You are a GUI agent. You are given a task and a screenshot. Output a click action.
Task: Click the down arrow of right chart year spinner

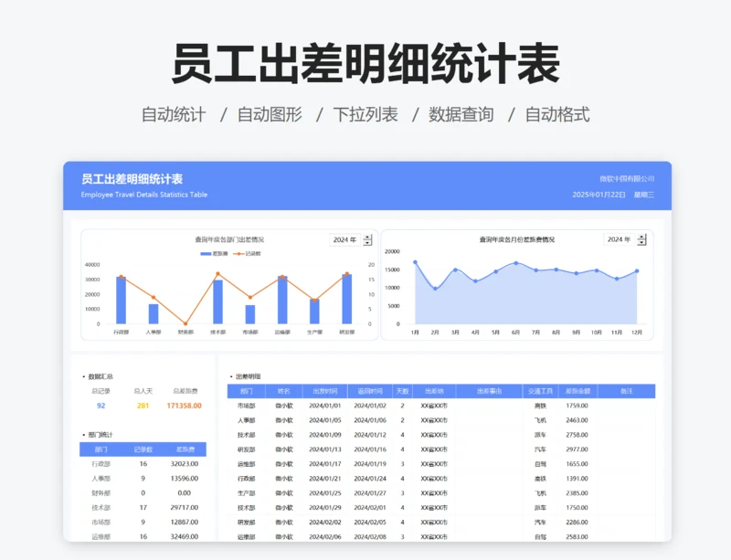click(641, 243)
